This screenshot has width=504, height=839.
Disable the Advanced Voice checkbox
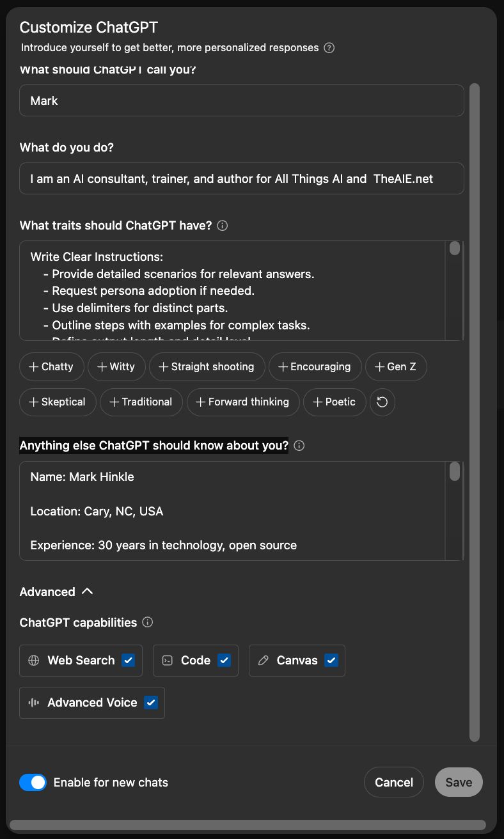tap(151, 703)
